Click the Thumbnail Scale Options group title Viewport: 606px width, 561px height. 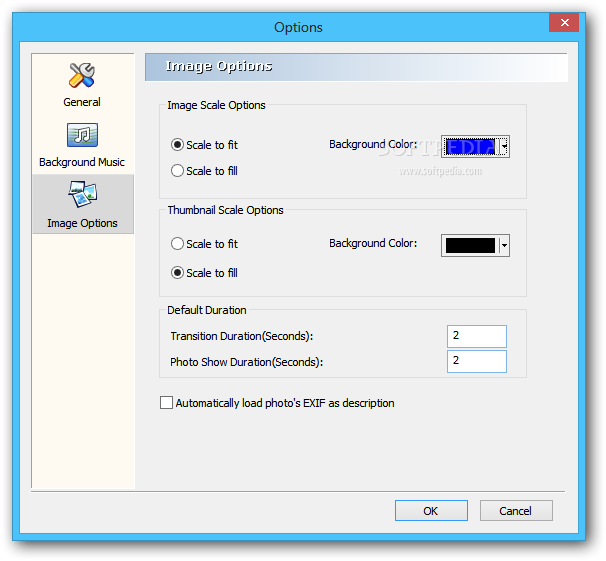click(x=225, y=210)
